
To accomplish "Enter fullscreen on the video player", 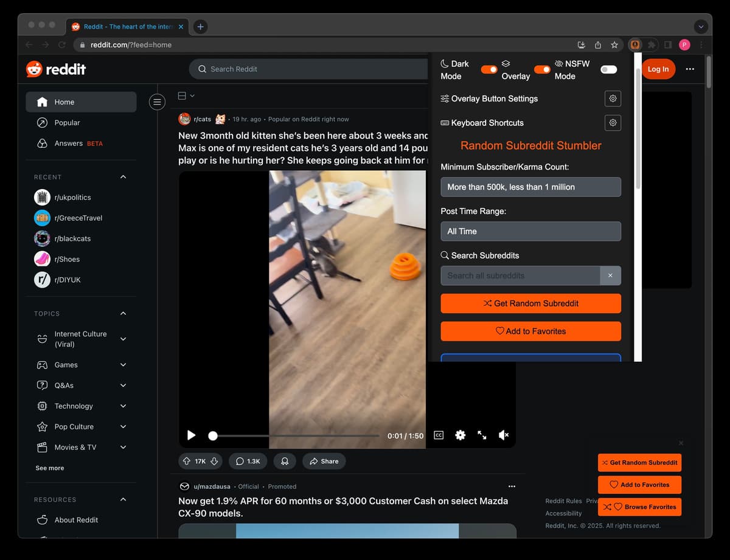I will point(482,435).
